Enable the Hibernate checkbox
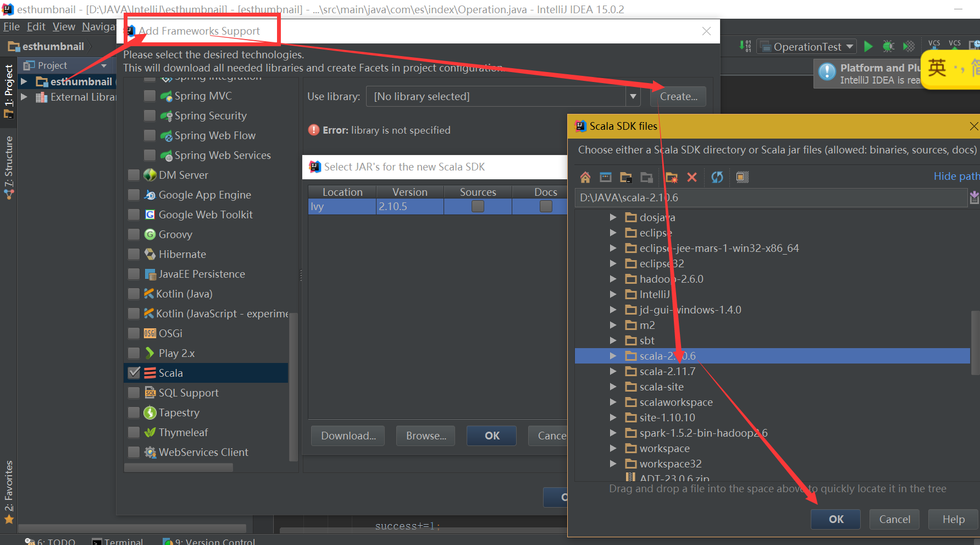This screenshot has width=980, height=545. coord(134,255)
